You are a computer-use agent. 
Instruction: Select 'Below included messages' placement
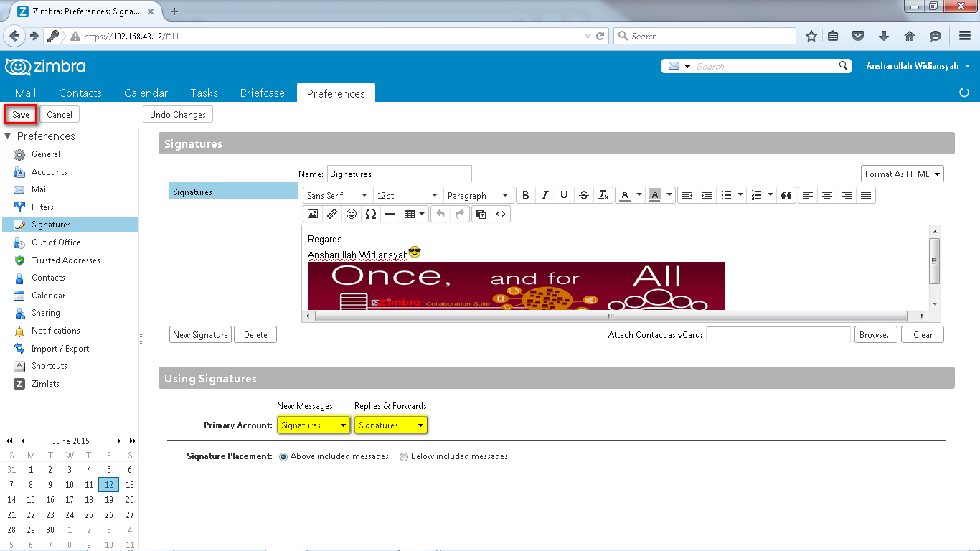click(404, 456)
